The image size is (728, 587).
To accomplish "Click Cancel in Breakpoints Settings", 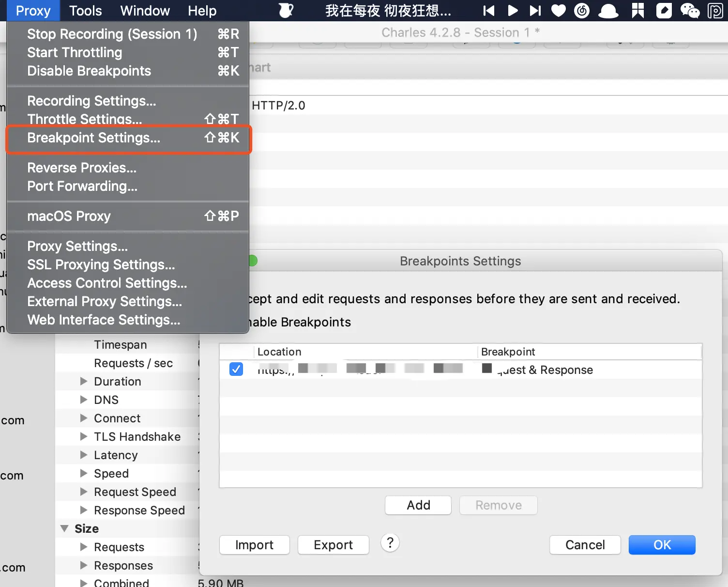I will [585, 545].
